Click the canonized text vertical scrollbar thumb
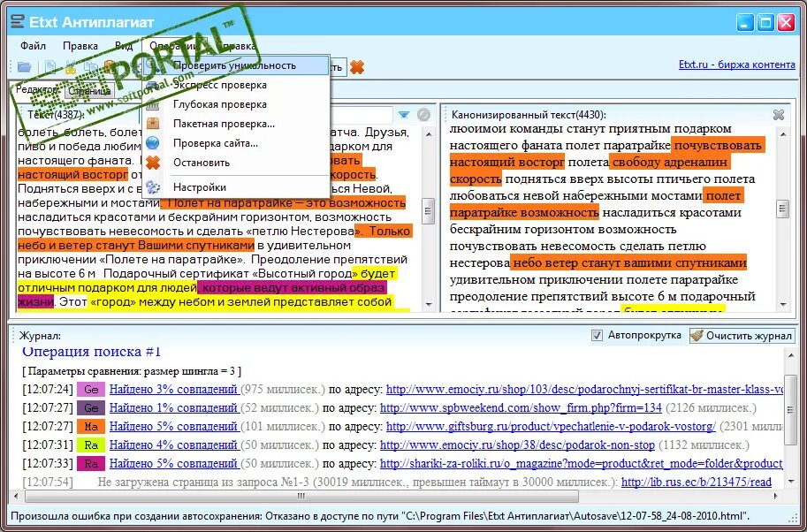807x532 pixels. 783,209
